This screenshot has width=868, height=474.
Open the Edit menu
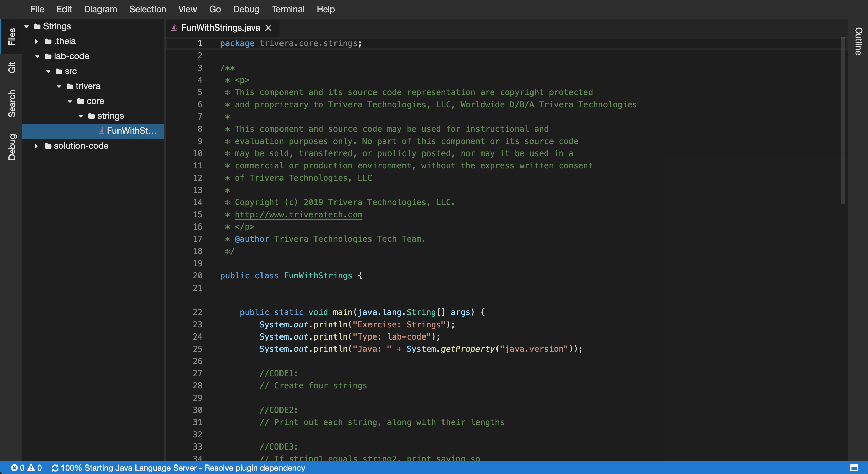click(x=64, y=9)
